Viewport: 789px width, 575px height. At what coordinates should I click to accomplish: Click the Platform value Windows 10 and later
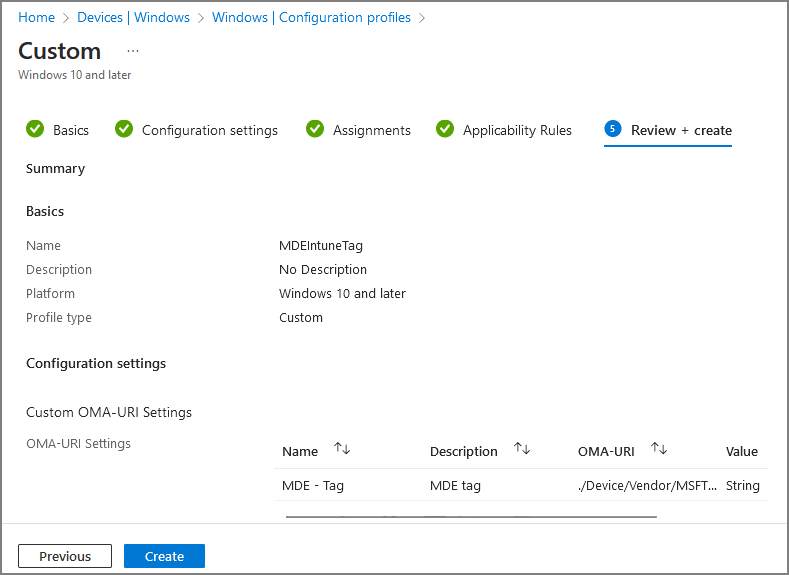point(342,293)
